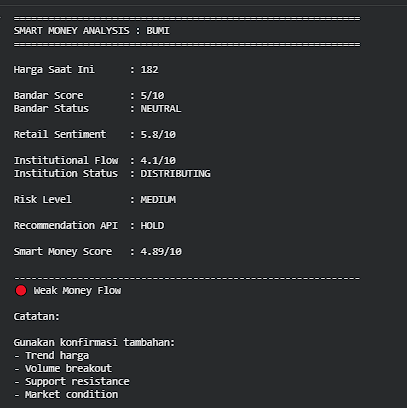Click the Catatan: heading
The width and height of the screenshot is (407, 408).
point(37,316)
